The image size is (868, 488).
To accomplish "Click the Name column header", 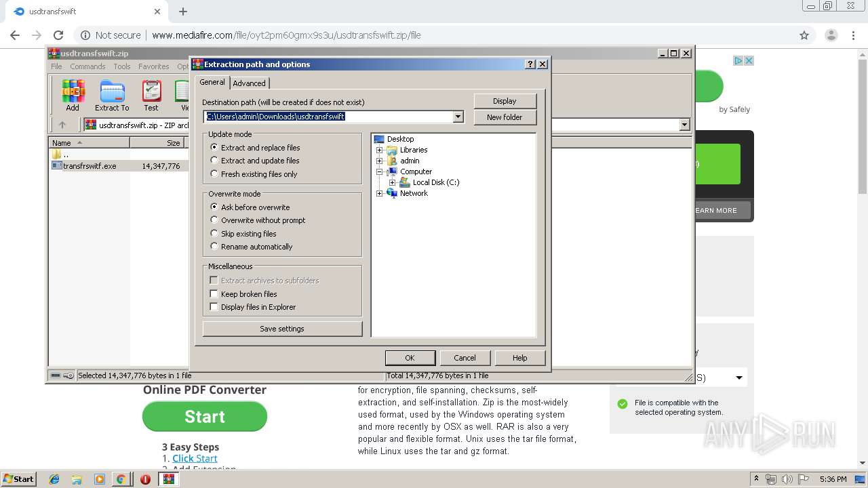I will (90, 142).
